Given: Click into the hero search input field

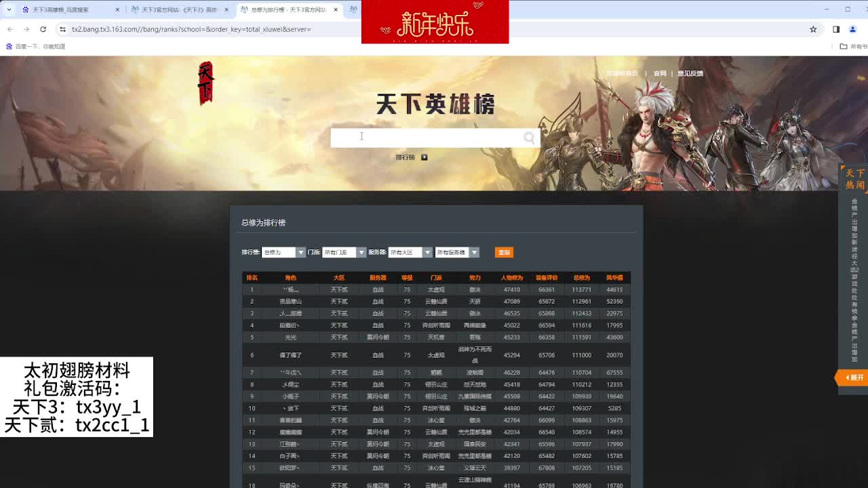Looking at the screenshot, I should [x=427, y=138].
